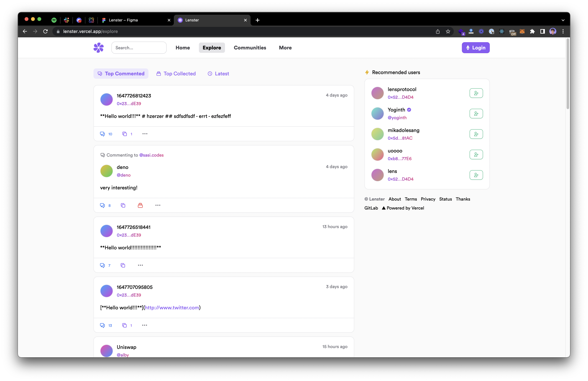Open the @sasi.codes profile link
Image resolution: width=588 pixels, height=381 pixels.
(151, 155)
